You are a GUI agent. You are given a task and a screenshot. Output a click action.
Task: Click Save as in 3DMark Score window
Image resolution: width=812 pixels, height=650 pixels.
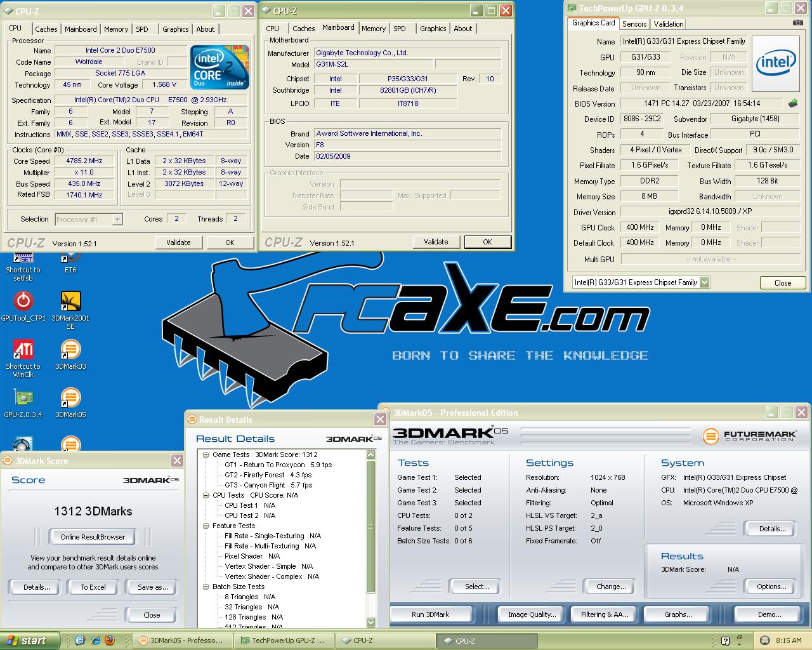153,587
